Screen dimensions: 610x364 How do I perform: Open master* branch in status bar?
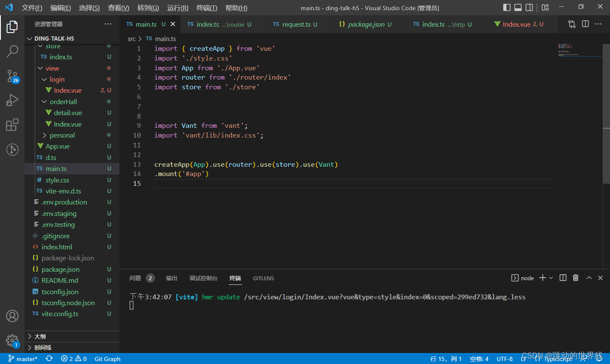(x=23, y=358)
